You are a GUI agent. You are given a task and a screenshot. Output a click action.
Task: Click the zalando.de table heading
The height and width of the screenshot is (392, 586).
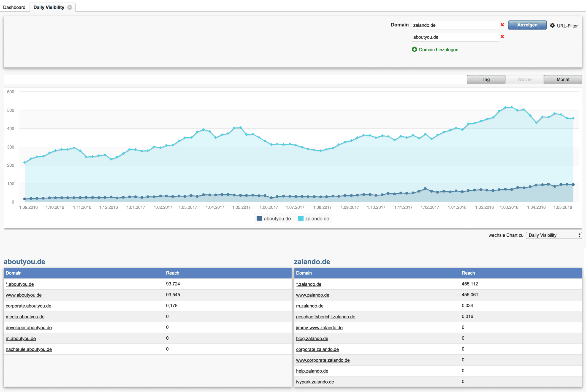pos(312,262)
